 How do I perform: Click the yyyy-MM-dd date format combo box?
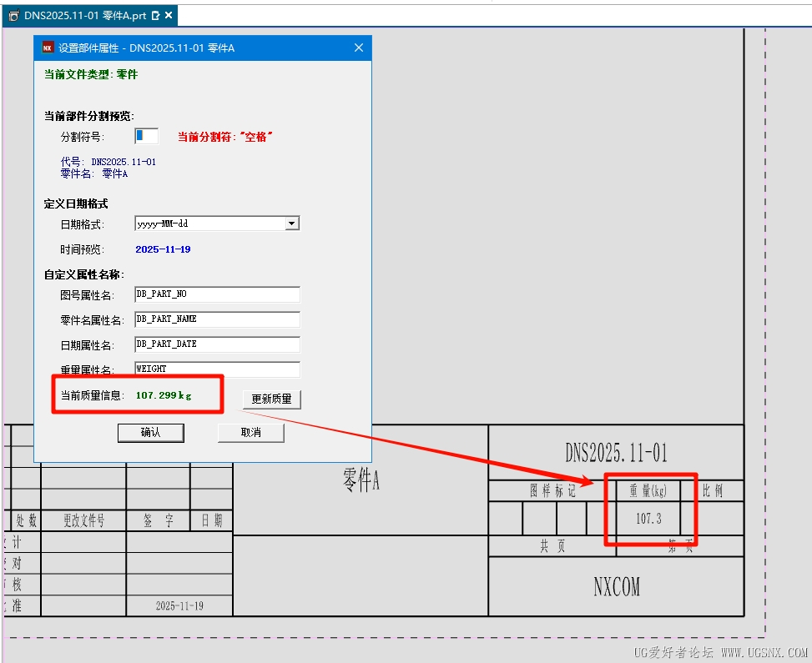click(217, 224)
